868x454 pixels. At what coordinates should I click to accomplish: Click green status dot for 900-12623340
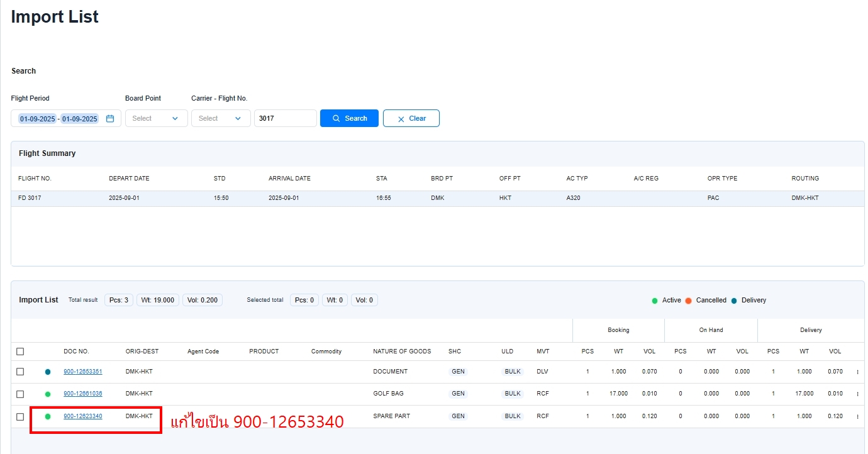(x=48, y=416)
